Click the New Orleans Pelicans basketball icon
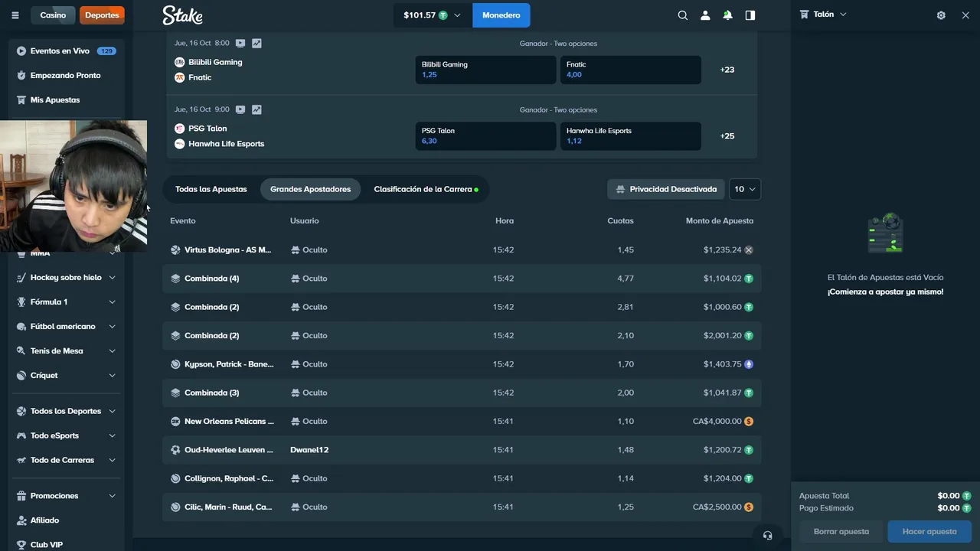980x551 pixels. pos(175,422)
